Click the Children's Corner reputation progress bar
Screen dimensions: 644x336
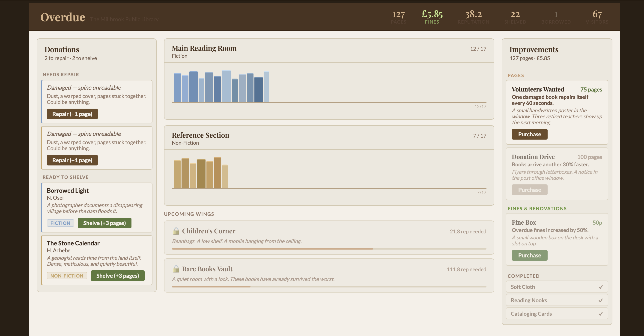tap(329, 249)
